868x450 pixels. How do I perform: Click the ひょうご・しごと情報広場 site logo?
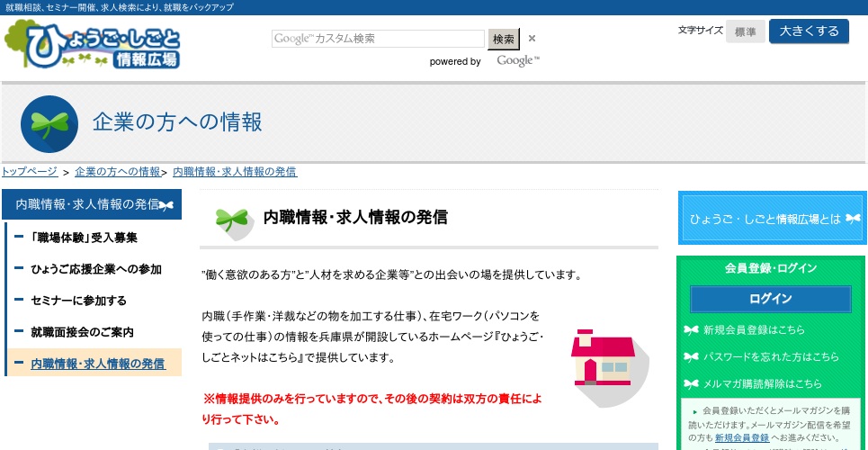point(93,45)
